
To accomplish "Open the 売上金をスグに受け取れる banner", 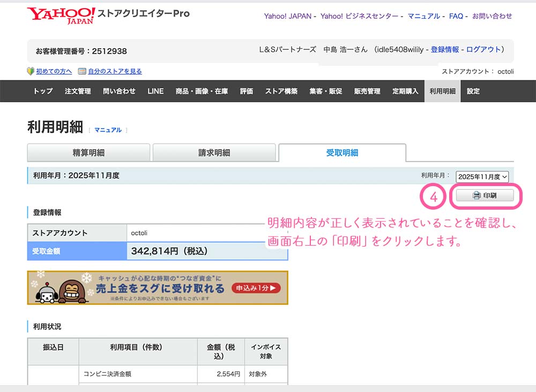I will pos(161,288).
